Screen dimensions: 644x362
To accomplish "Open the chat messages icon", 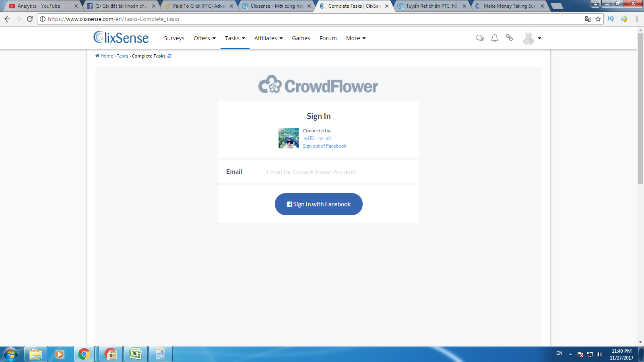I will tap(479, 38).
